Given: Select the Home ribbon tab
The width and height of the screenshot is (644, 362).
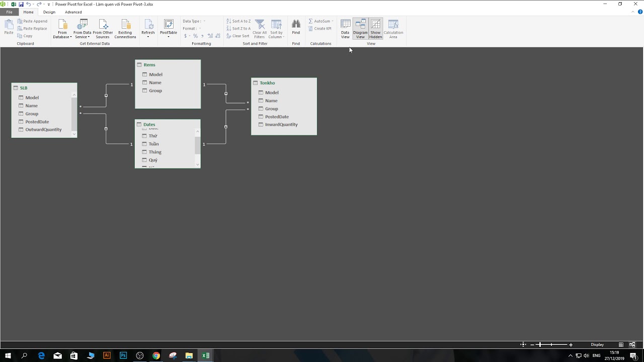Looking at the screenshot, I should click(28, 12).
